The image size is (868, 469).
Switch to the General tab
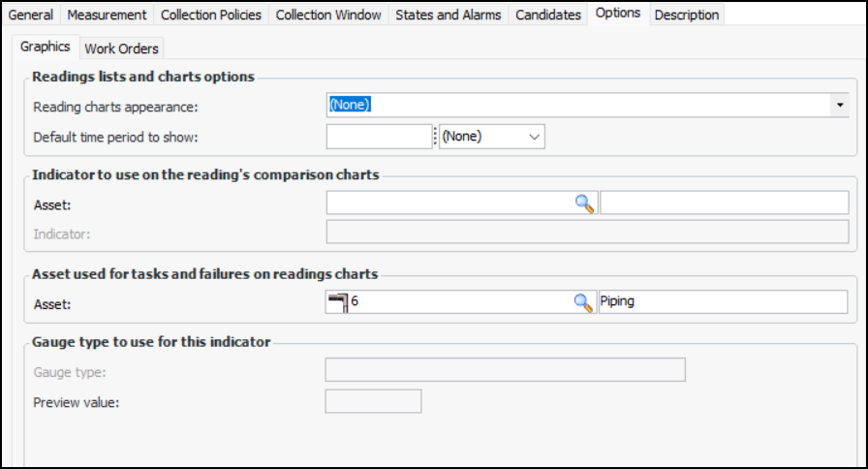point(31,15)
